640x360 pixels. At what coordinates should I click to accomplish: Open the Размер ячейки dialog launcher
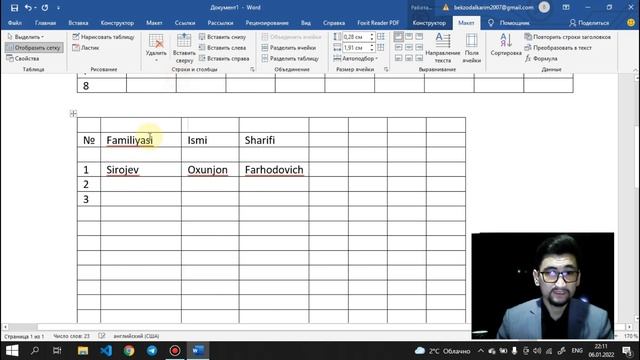[x=386, y=70]
